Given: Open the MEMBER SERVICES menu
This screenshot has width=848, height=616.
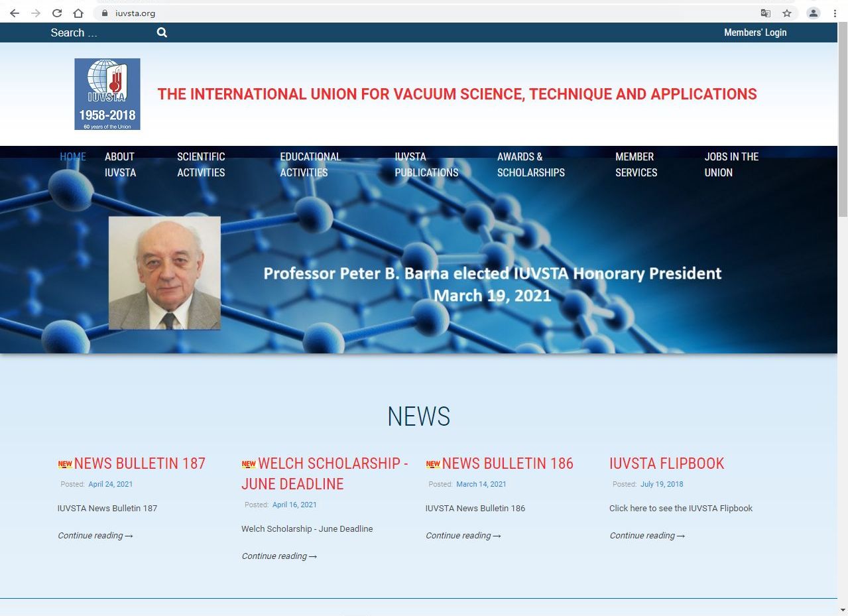Looking at the screenshot, I should point(636,164).
